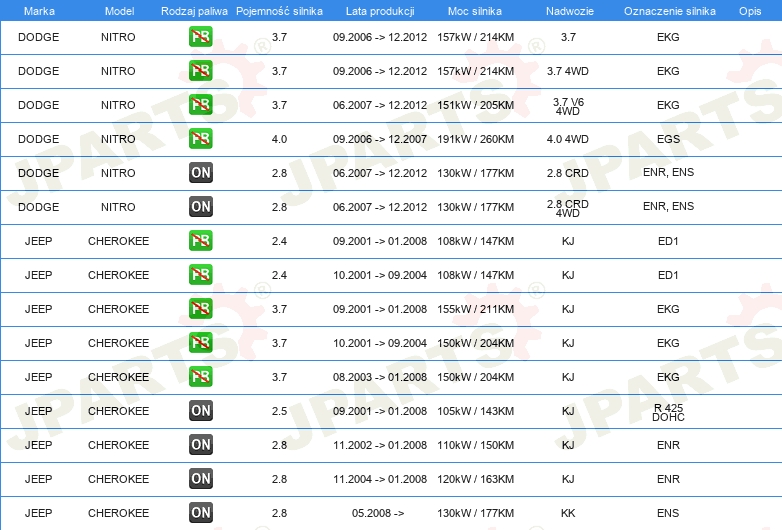This screenshot has width=782, height=530.
Task: Click production dates '09.2006 -> 12.2007'
Action: 380,139
